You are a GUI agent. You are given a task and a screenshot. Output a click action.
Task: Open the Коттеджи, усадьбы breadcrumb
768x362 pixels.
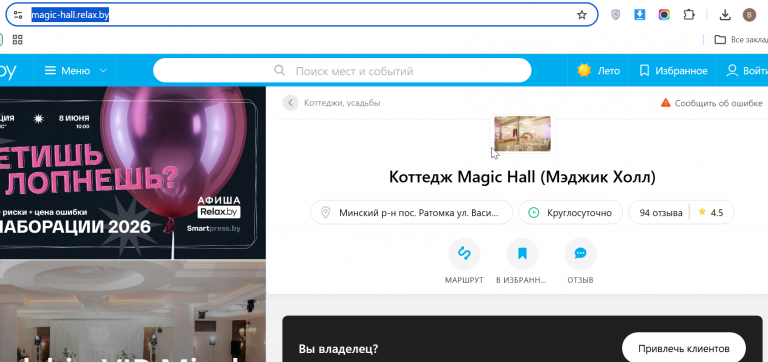click(x=342, y=103)
